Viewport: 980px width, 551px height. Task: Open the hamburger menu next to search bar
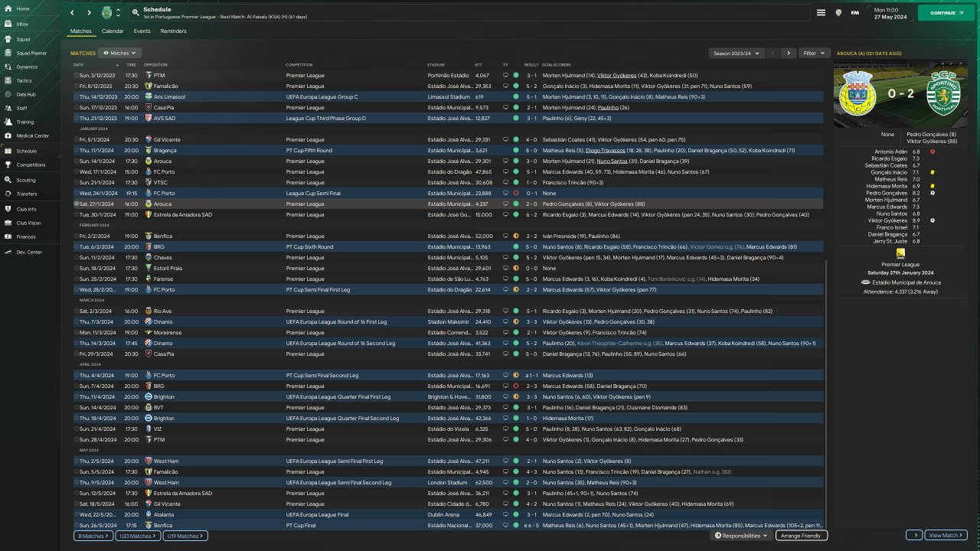821,13
